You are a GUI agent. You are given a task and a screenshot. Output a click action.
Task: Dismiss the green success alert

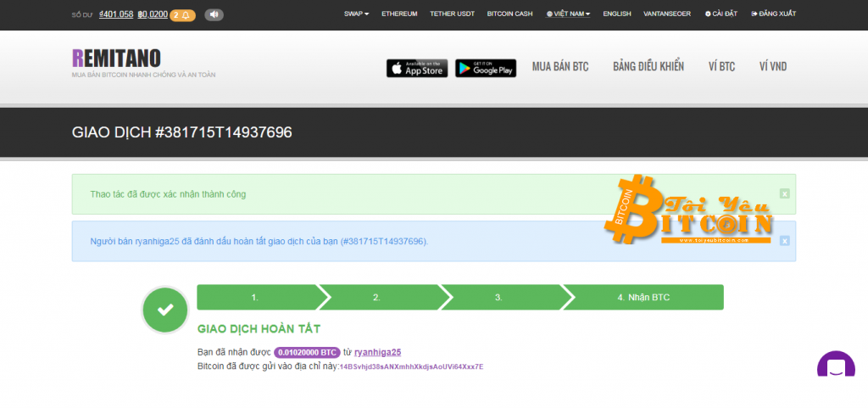click(x=784, y=194)
